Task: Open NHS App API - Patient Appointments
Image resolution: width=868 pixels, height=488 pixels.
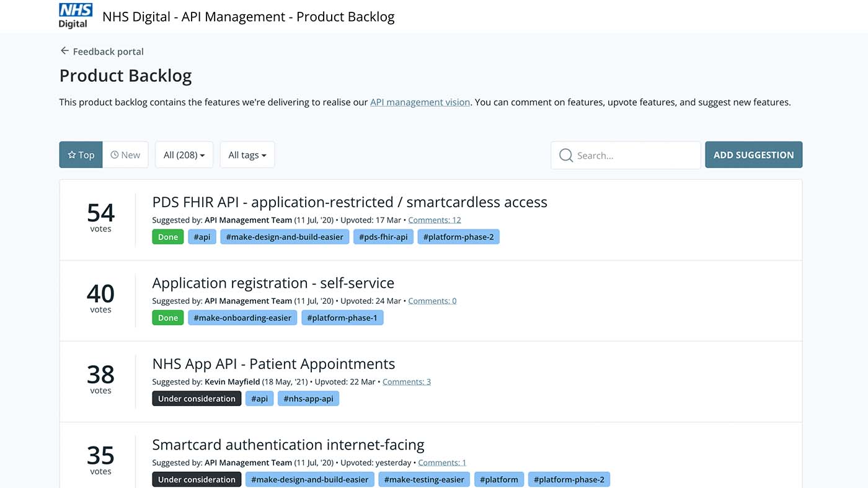Action: click(x=273, y=364)
